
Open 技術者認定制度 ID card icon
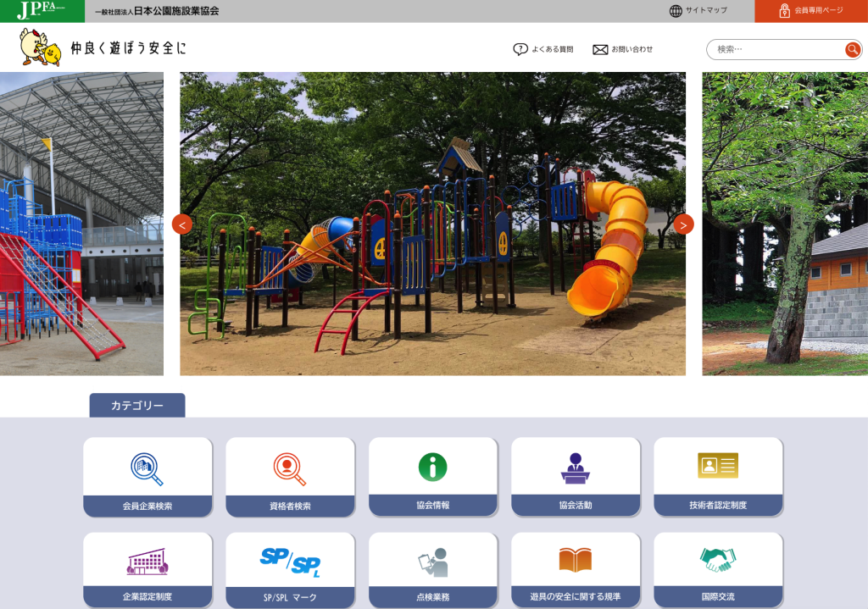point(717,466)
